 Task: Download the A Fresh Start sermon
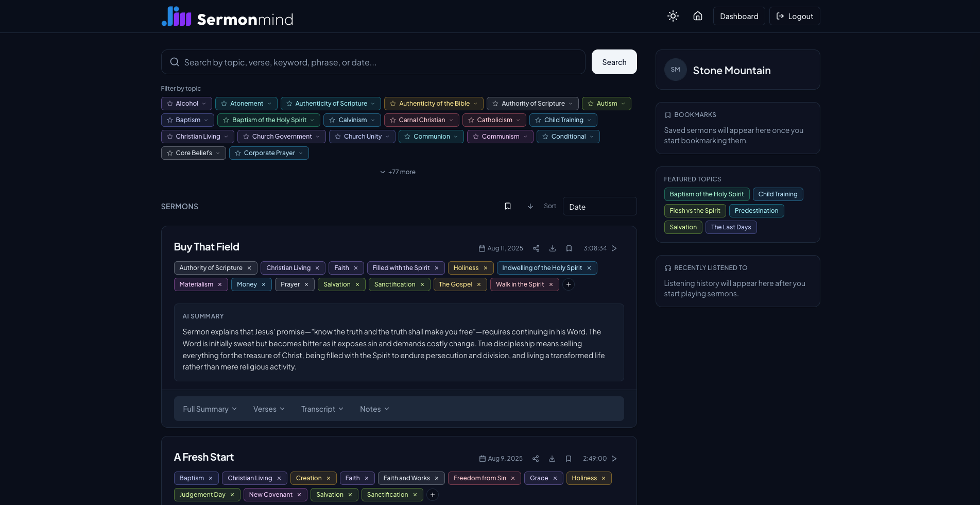click(552, 459)
